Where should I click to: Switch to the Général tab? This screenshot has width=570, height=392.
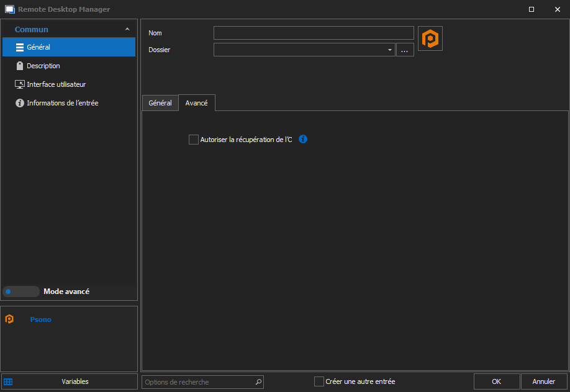point(160,103)
